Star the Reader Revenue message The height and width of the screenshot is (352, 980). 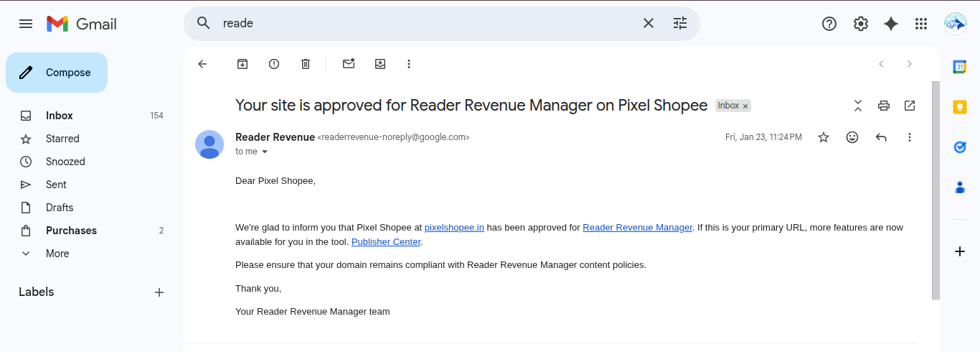coord(824,137)
